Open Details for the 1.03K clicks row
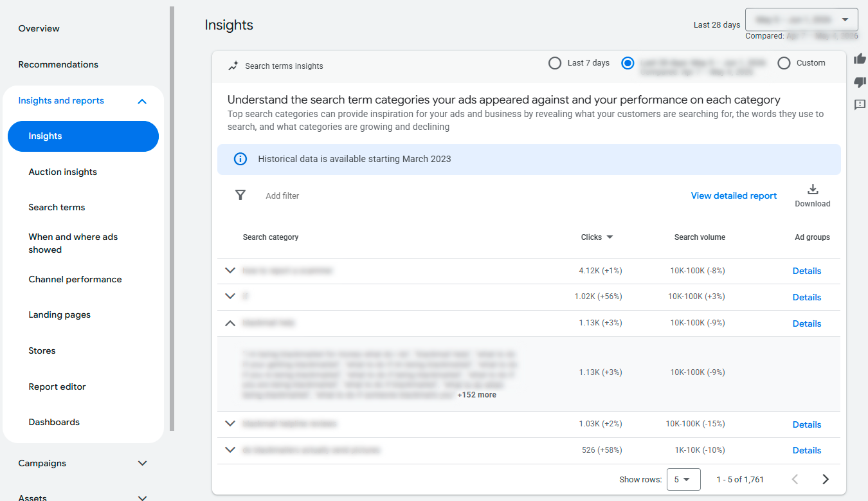 pyautogui.click(x=807, y=424)
